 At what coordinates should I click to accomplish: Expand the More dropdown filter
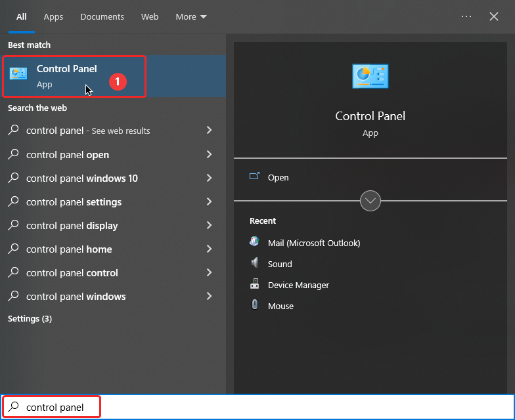coord(190,16)
